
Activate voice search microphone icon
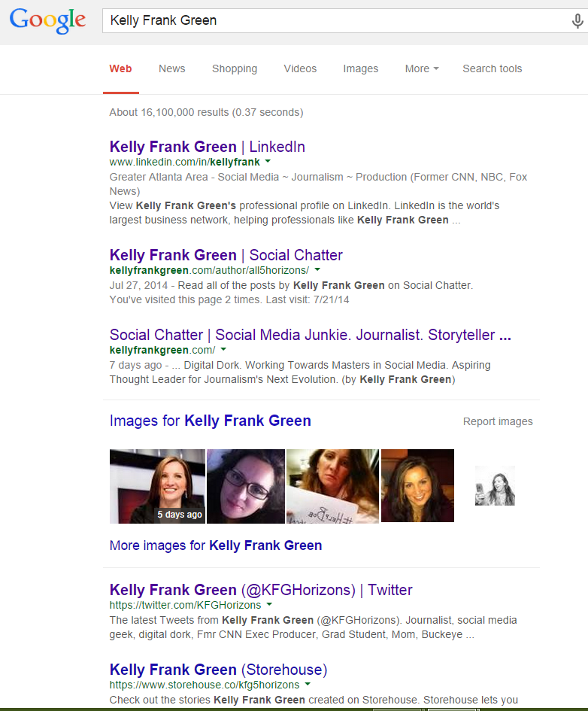click(577, 21)
